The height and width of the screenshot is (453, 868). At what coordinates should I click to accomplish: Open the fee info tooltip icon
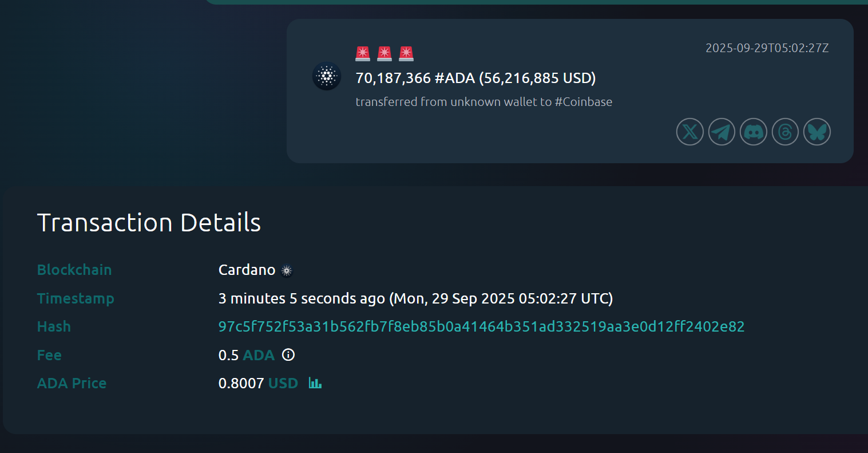point(289,355)
